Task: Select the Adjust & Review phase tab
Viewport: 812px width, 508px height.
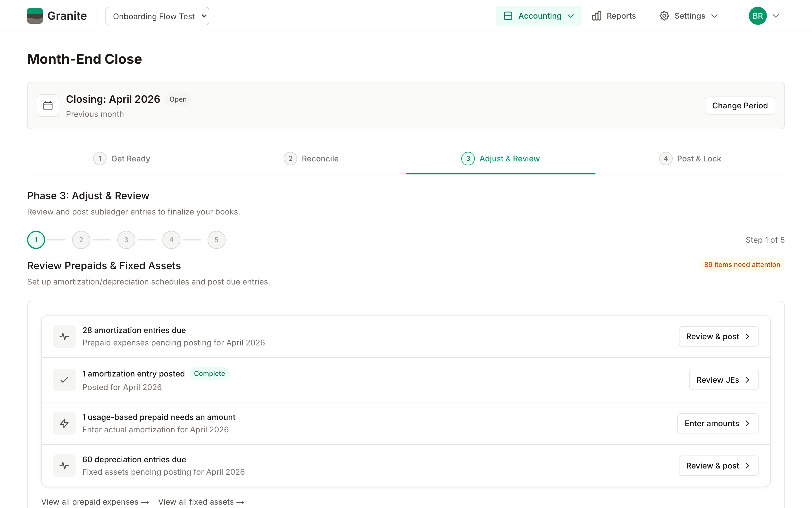Action: pyautogui.click(x=501, y=159)
